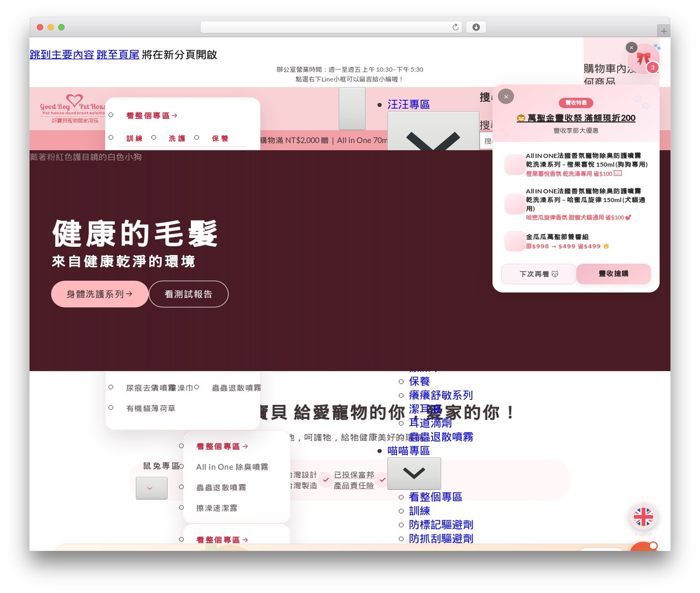Click the 金瓜瓜萬聖節雙響組 product in popup
700x593 pixels.
pyautogui.click(x=576, y=241)
